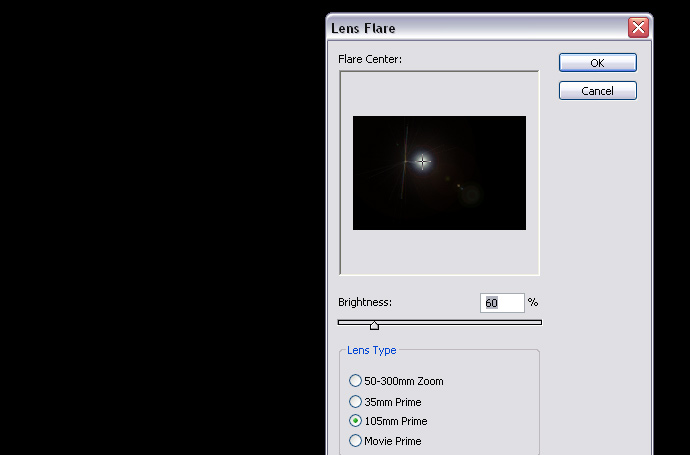
Task: Click the flare center crosshair in preview
Action: click(x=422, y=161)
